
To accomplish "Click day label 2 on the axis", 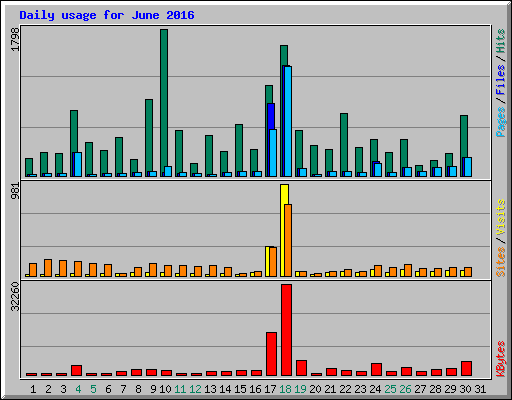I will [48, 389].
